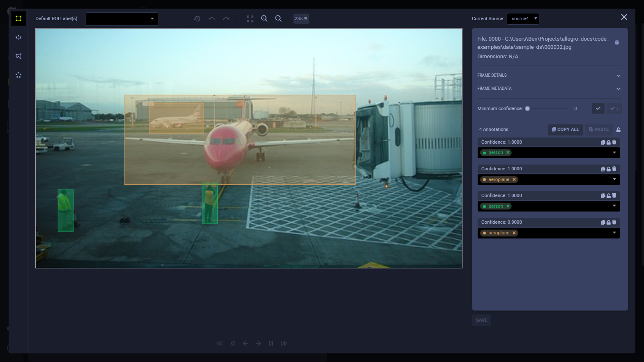The image size is (644, 362).
Task: Click the Copy All annotations button
Action: [565, 129]
